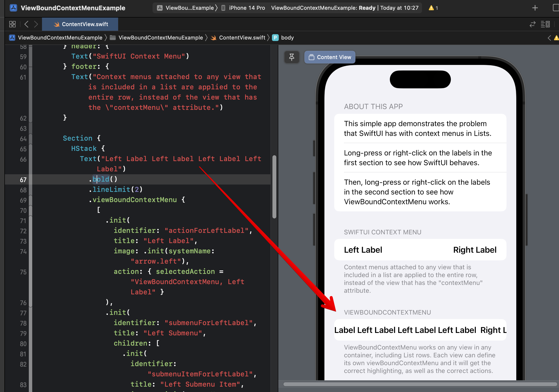
Task: Click the plus button to add library
Action: coord(535,8)
